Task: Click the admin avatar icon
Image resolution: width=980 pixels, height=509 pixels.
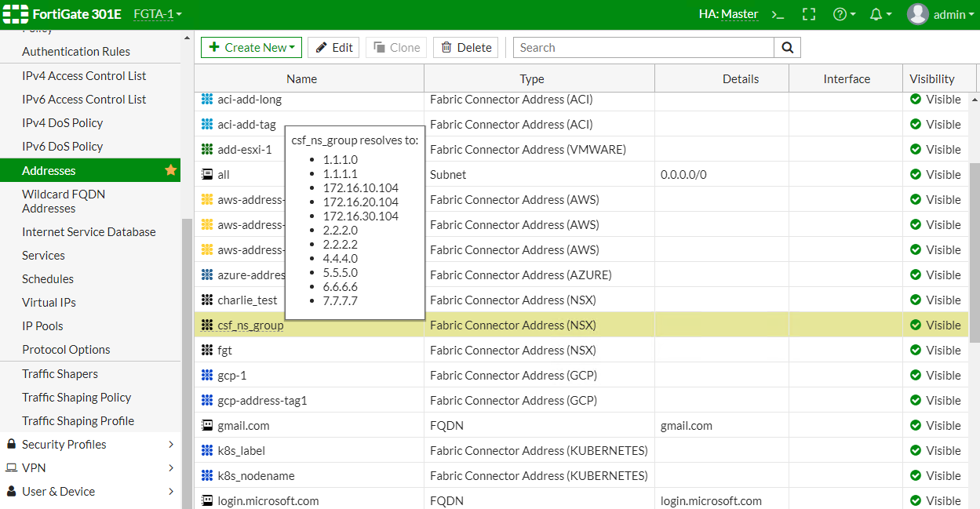Action: (916, 13)
